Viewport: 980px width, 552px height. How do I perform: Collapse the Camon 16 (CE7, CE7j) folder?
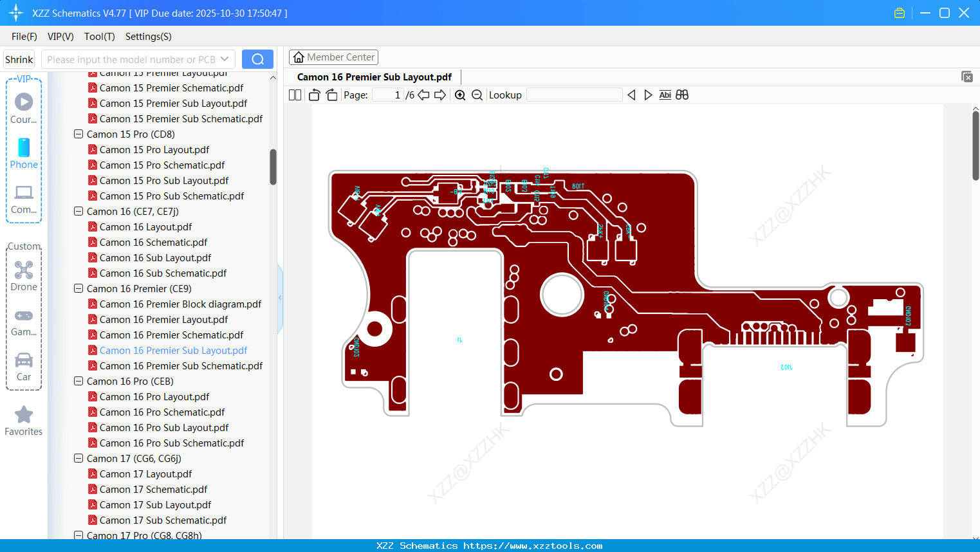click(79, 212)
